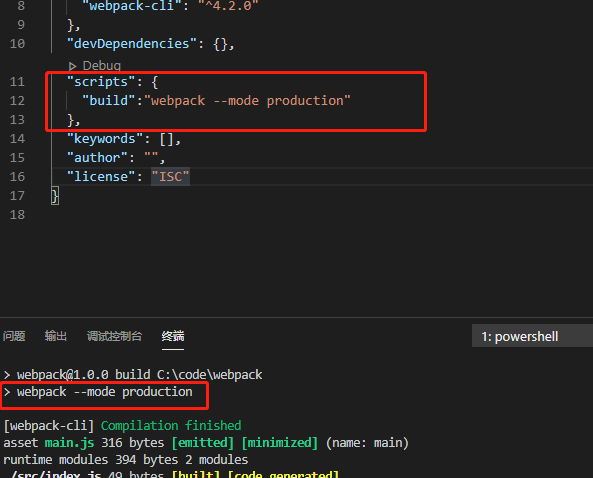Click the [minimized] tag in terminal output
Viewport: 593px width, 478px height.
coord(280,443)
